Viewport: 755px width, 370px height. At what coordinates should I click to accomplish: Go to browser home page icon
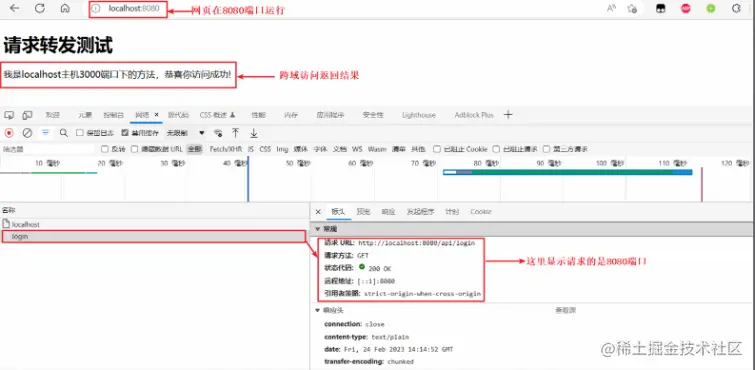pyautogui.click(x=65, y=8)
